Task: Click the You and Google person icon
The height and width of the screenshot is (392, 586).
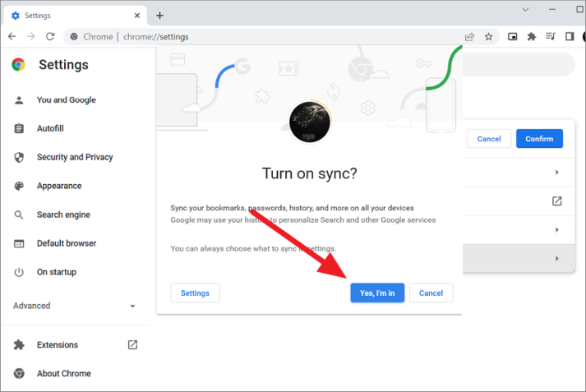Action: [x=19, y=99]
